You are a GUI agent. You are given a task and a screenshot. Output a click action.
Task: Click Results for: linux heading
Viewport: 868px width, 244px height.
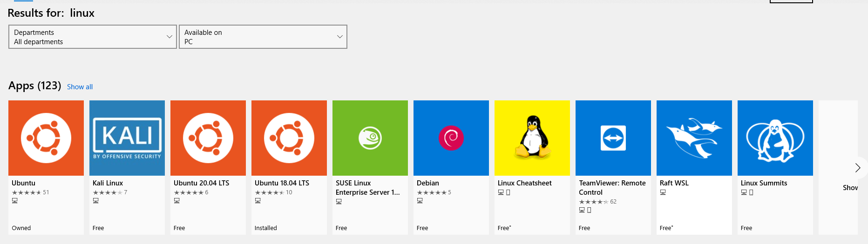51,13
